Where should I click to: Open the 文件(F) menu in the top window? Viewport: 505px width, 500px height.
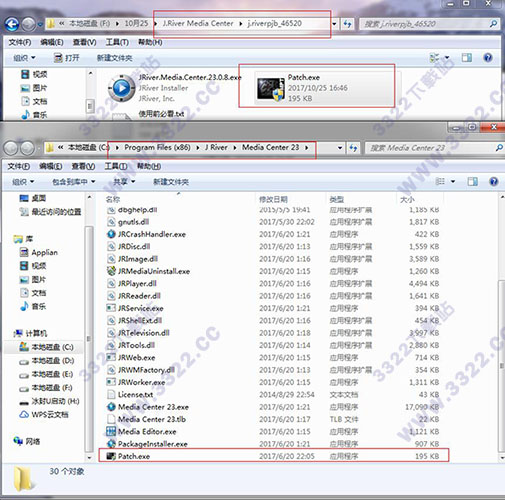coord(20,42)
